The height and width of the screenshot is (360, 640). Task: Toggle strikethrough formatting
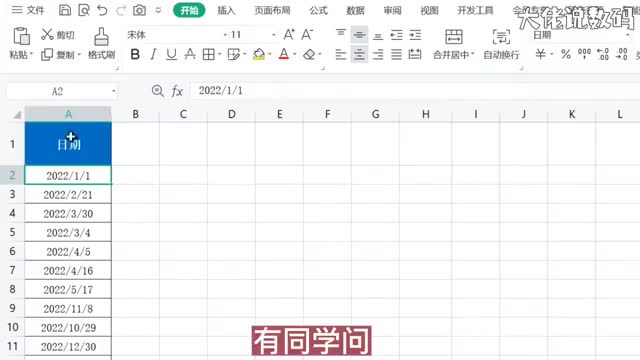[190, 54]
